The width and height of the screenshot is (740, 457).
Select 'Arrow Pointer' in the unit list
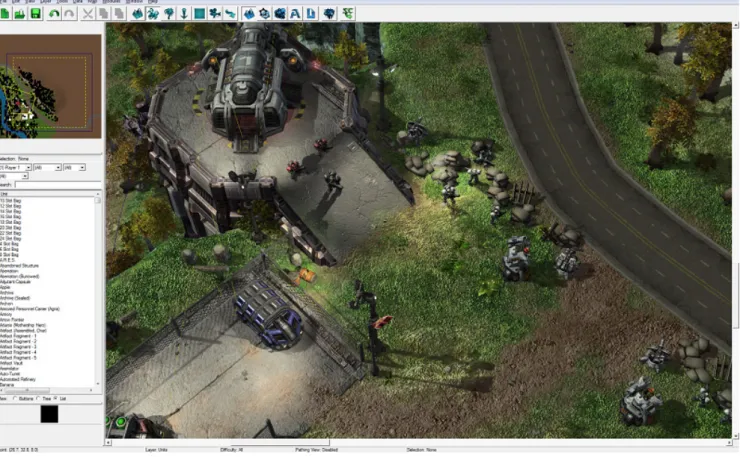(x=12, y=320)
